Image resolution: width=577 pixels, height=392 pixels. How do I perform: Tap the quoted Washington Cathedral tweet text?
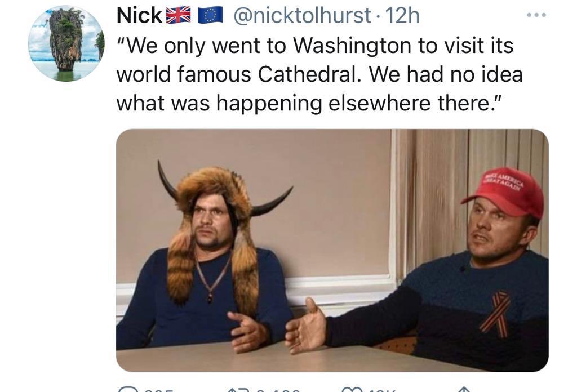point(320,74)
